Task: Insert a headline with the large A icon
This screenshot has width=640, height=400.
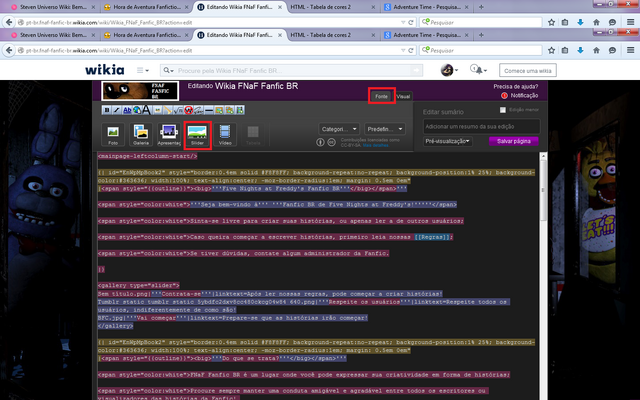Action: [x=147, y=110]
